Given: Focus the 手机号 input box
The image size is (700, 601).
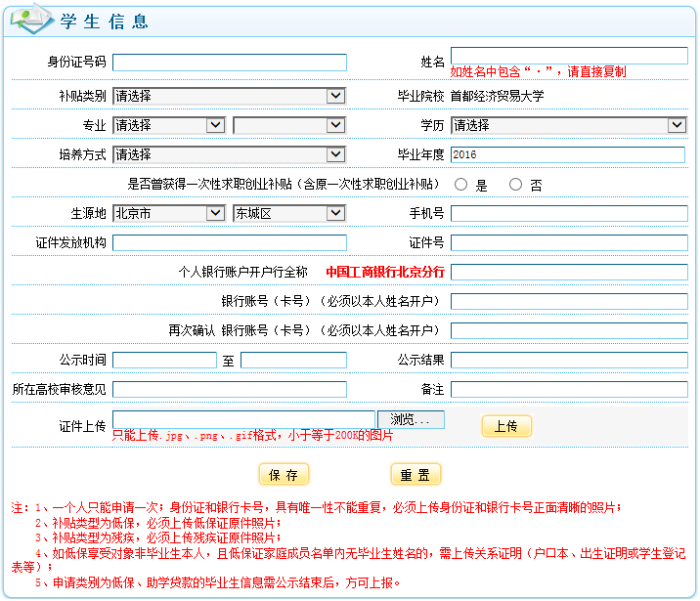Looking at the screenshot, I should [x=568, y=213].
